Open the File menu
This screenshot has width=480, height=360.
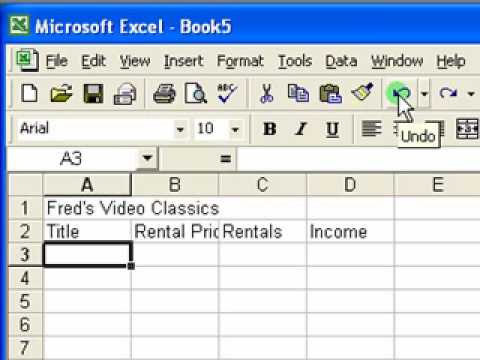(x=56, y=61)
